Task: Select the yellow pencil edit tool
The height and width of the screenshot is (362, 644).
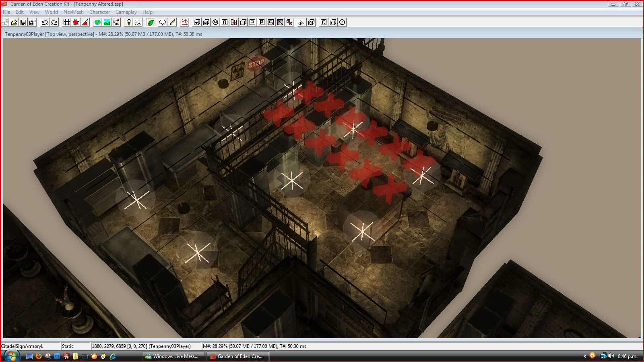Action: pyautogui.click(x=172, y=22)
